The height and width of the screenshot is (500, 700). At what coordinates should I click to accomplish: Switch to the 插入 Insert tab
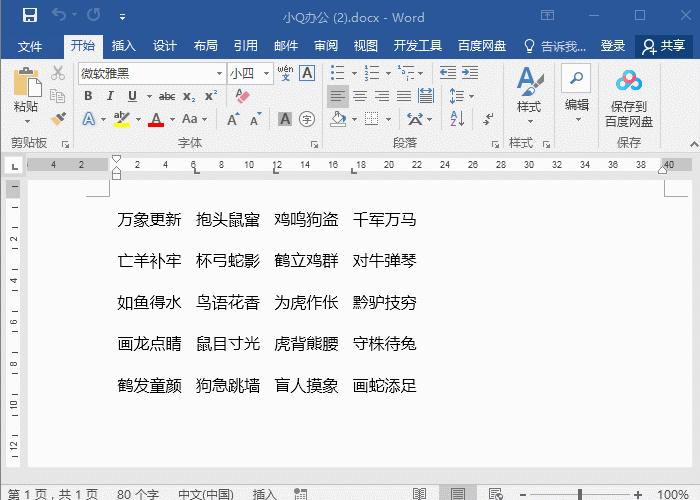click(123, 46)
